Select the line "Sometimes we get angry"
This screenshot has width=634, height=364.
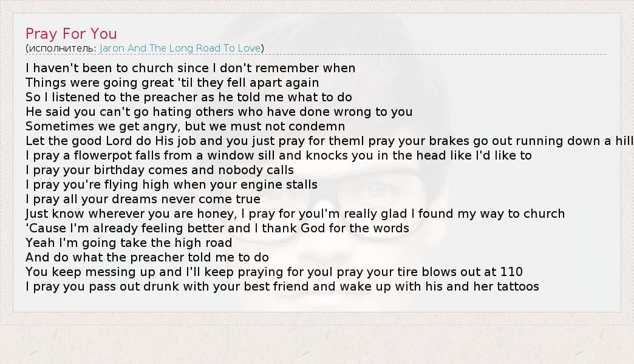point(185,126)
